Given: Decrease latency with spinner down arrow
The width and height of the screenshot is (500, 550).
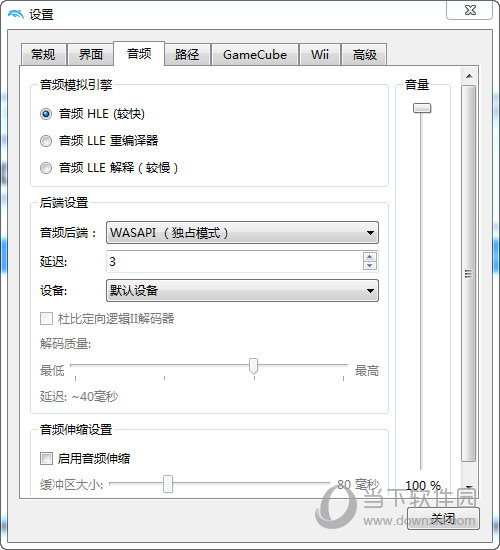Looking at the screenshot, I should click(369, 266).
